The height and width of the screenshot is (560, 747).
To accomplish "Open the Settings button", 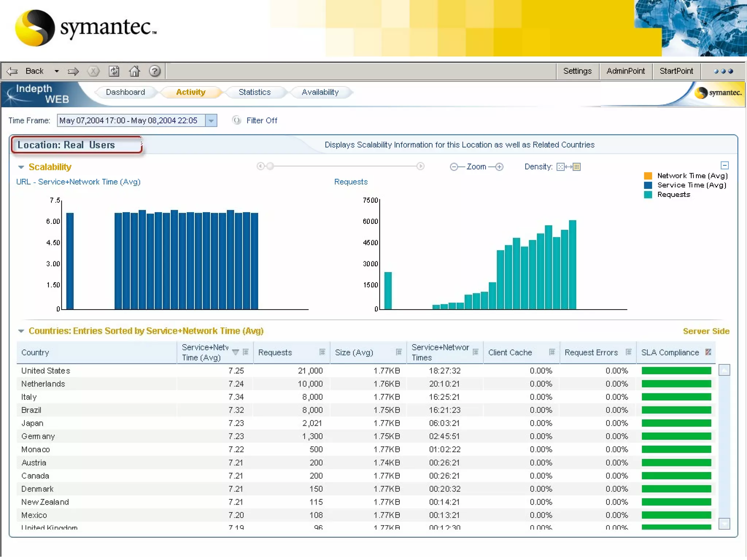I will coord(577,71).
